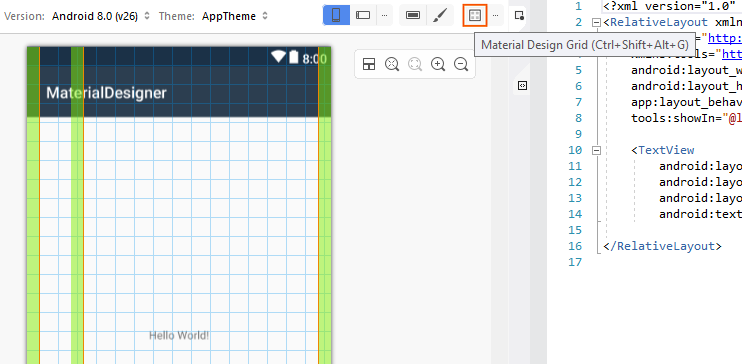Click the design surface icon with dot
Screen dimensions: 742x364
click(519, 16)
